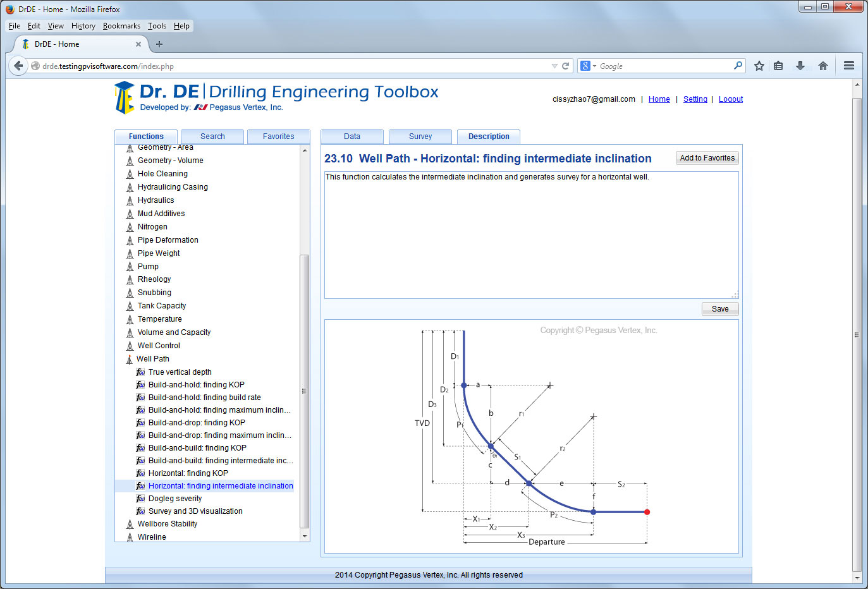This screenshot has height=589, width=868.
Task: Click the Firefox back arrow button
Action: [x=18, y=66]
